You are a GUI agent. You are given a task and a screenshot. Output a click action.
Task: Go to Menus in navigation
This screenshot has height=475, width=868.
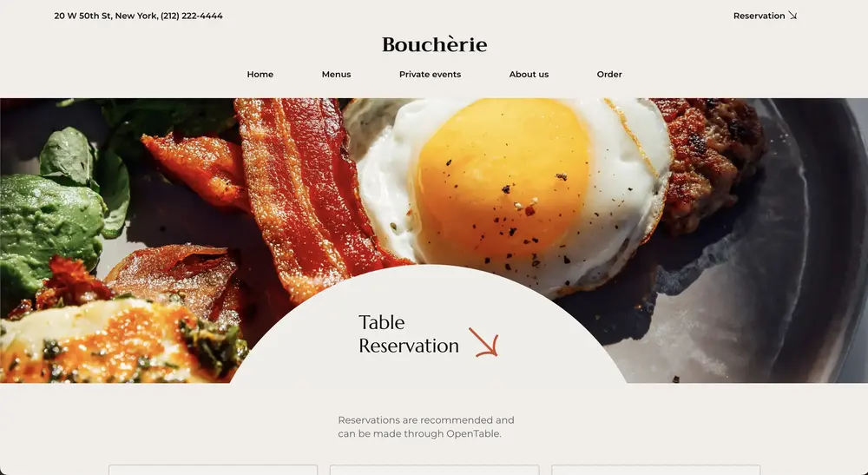coord(336,74)
